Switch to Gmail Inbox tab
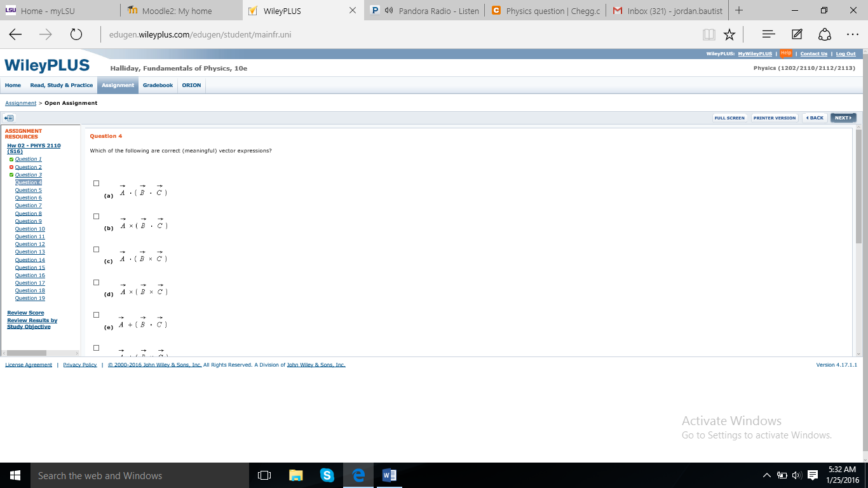 [667, 11]
